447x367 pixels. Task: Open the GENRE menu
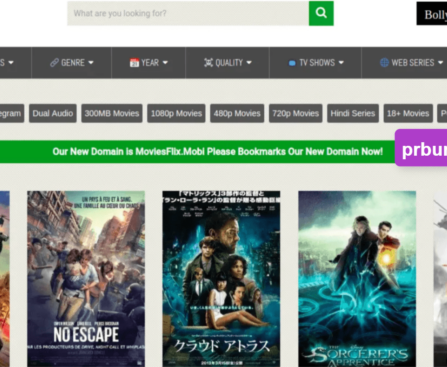click(72, 63)
